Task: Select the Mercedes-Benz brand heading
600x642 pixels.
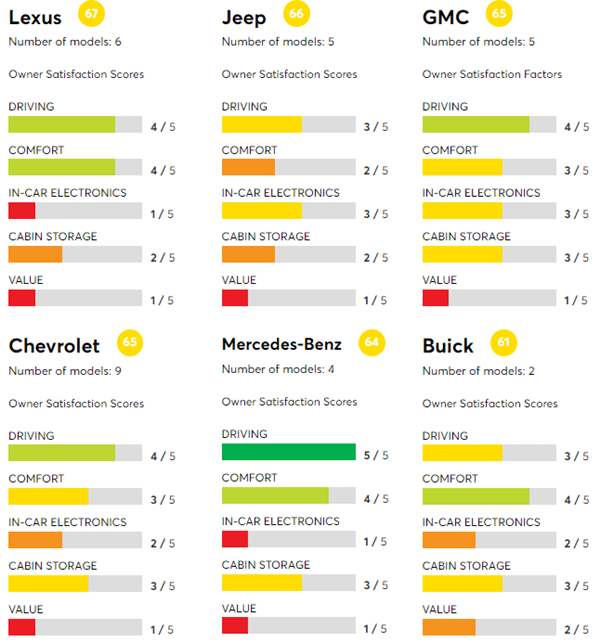Action: pyautogui.click(x=282, y=344)
